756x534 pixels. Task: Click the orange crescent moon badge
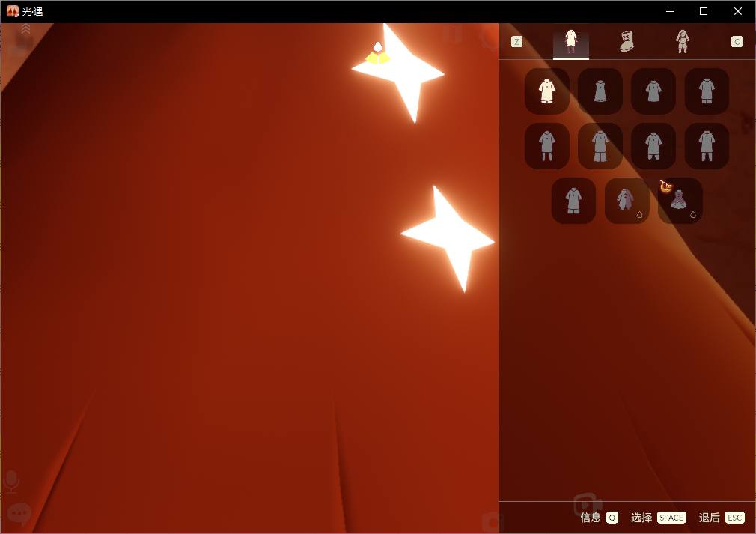(x=666, y=186)
